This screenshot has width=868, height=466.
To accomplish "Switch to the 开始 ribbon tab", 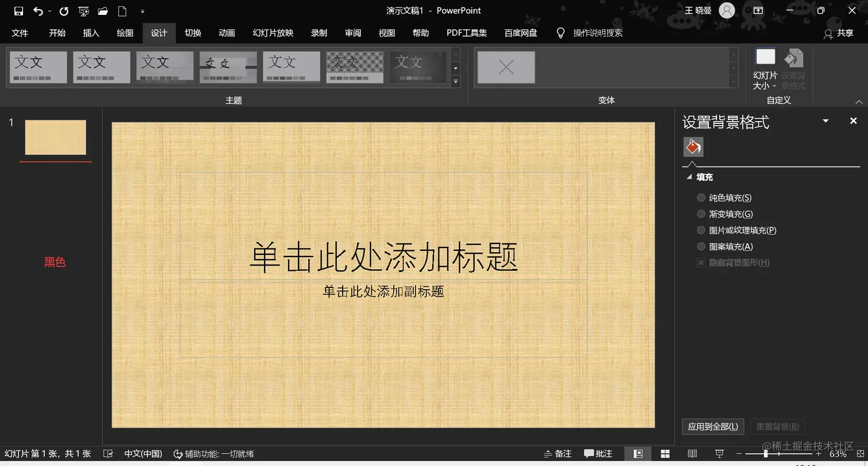I will tap(57, 33).
